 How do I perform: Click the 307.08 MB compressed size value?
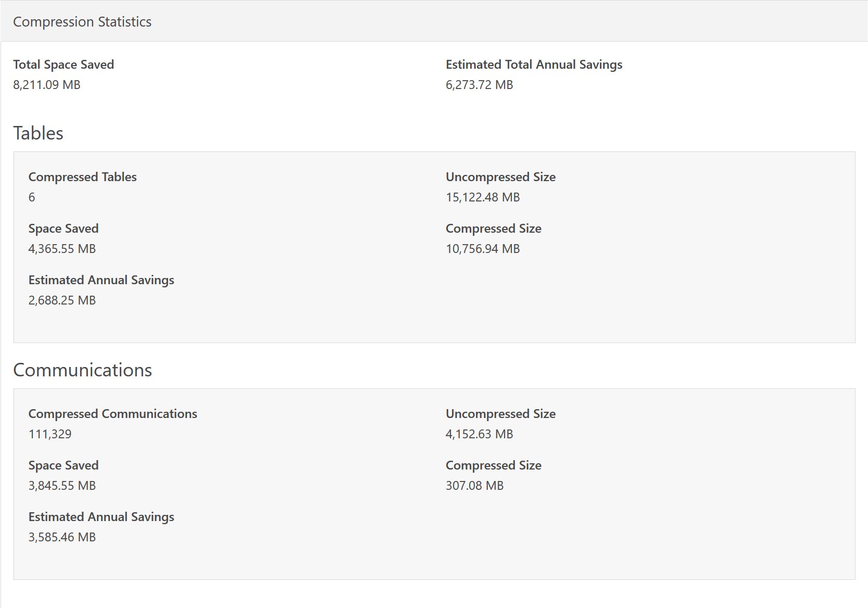pyautogui.click(x=474, y=486)
